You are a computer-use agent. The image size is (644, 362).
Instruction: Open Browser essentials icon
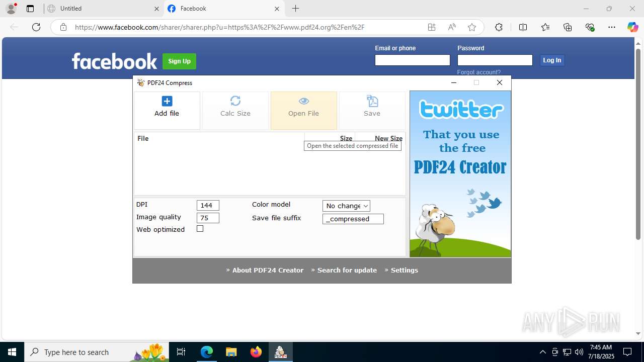[590, 27]
